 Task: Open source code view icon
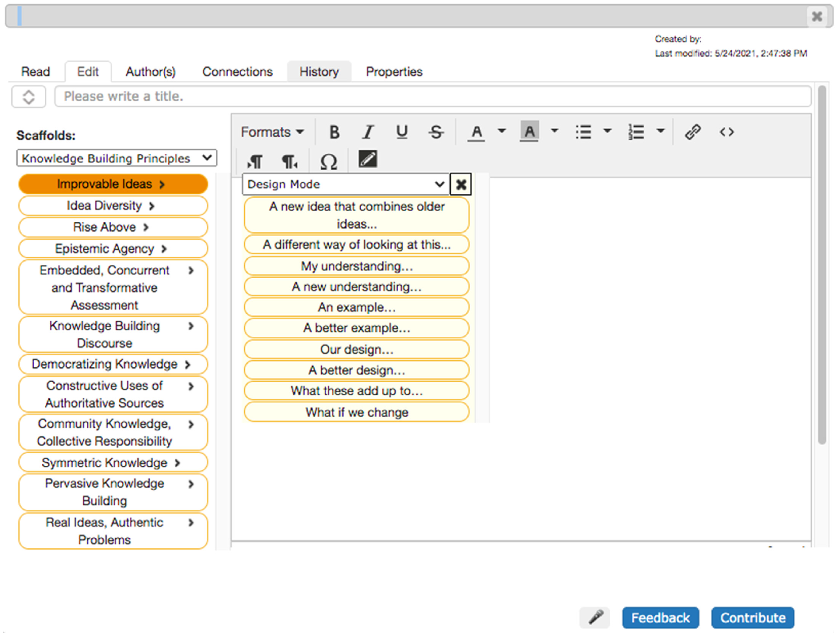[x=726, y=132]
